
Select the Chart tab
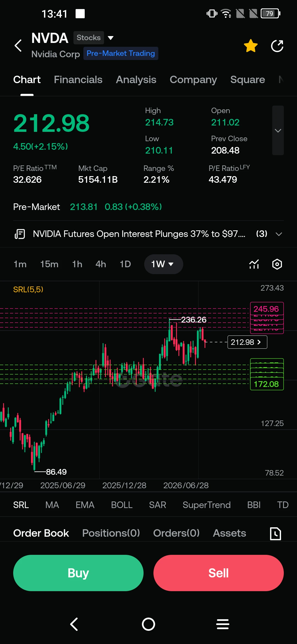(x=27, y=80)
